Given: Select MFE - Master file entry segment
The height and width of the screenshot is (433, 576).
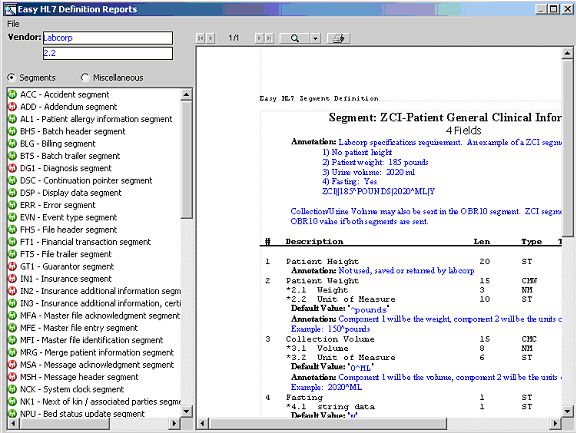Looking at the screenshot, I should pos(79,328).
